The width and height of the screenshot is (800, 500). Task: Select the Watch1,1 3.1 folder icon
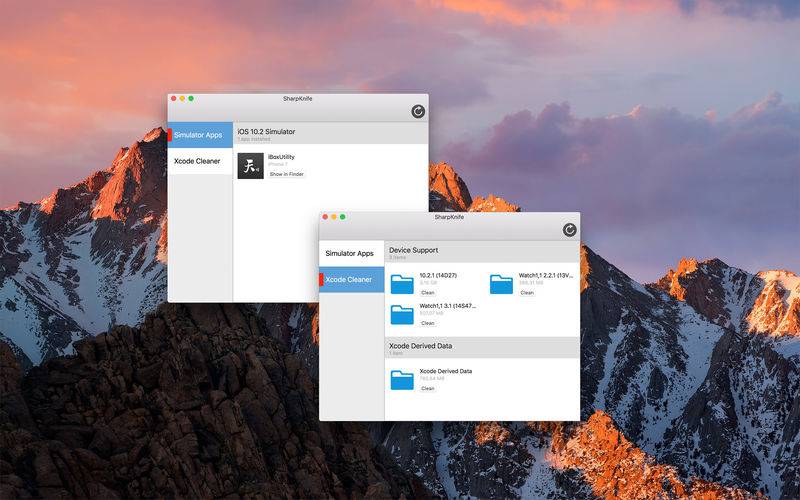tap(402, 315)
